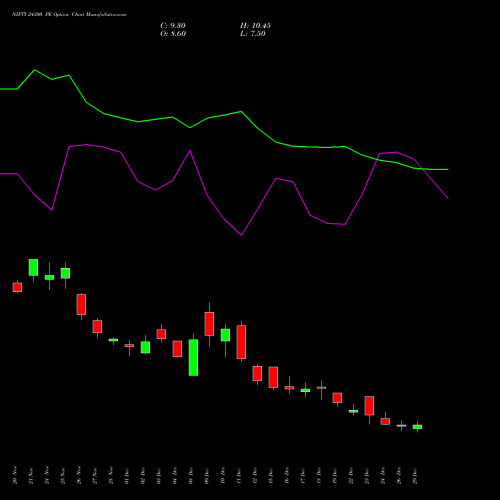Click the NIFTY PE Option chart title

69,15
